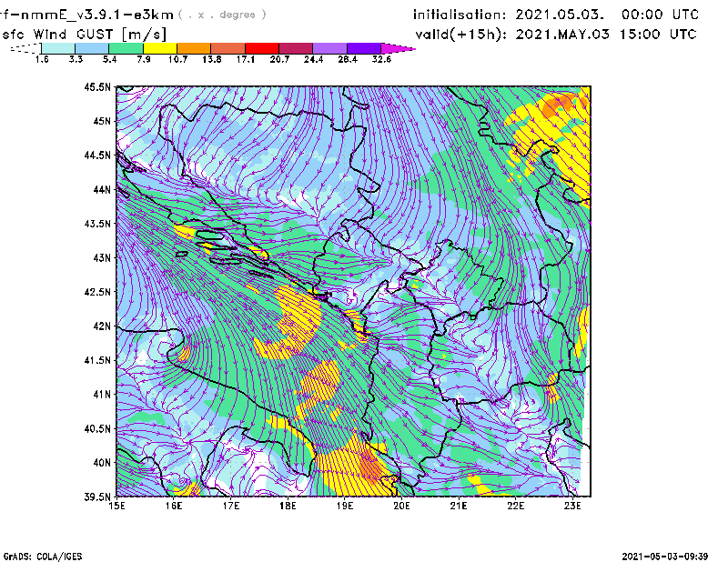Click the '43N' latitude label

point(102,257)
